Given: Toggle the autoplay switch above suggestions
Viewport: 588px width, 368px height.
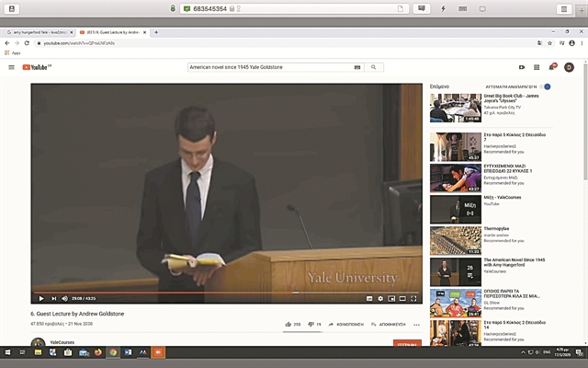Looking at the screenshot, I should 546,86.
